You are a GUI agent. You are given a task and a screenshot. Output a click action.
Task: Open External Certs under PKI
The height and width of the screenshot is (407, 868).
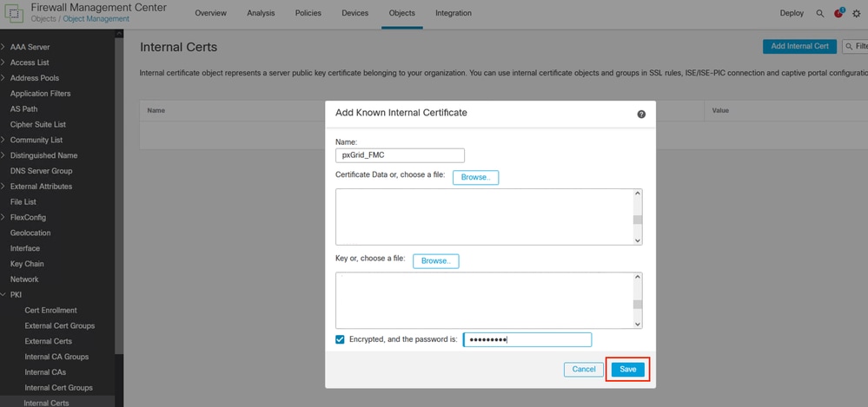pos(48,341)
